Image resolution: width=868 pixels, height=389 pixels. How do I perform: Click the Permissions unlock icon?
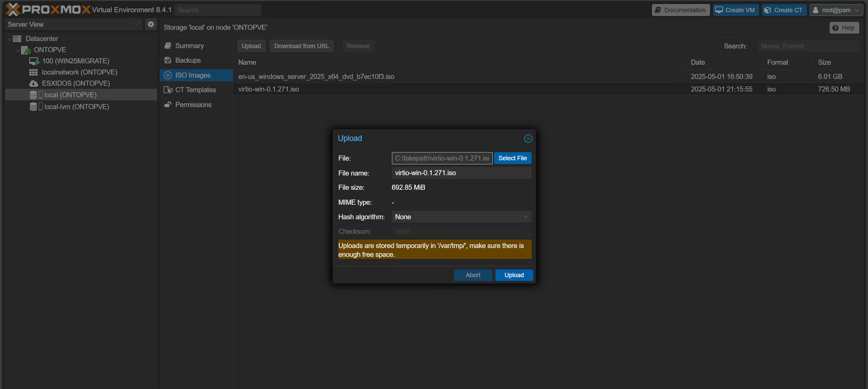pyautogui.click(x=168, y=104)
